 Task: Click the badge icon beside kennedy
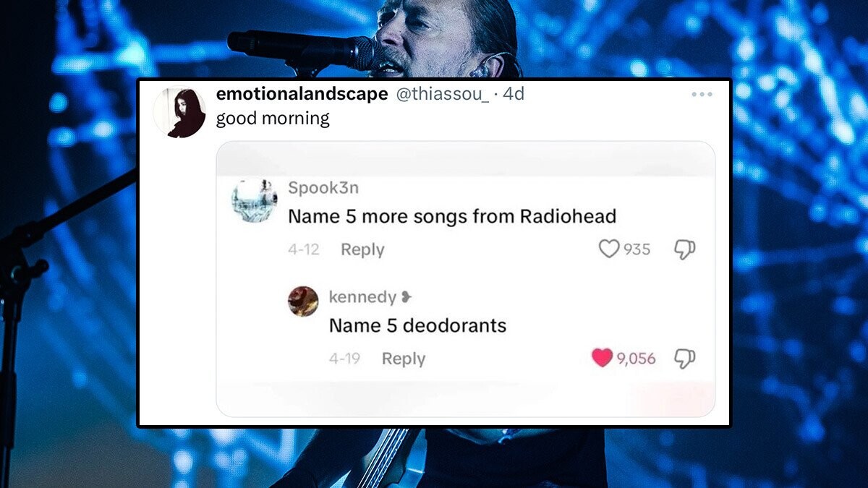(x=407, y=297)
